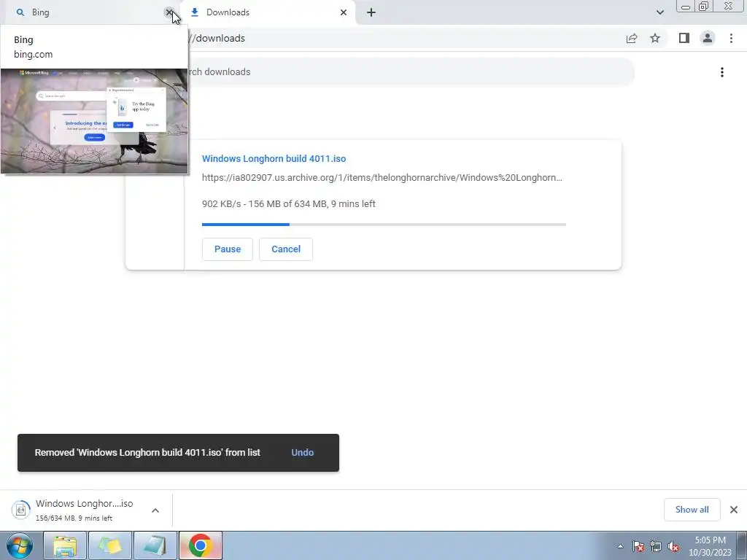Open Chrome's three-dot main menu
The width and height of the screenshot is (747, 560).
coord(731,38)
